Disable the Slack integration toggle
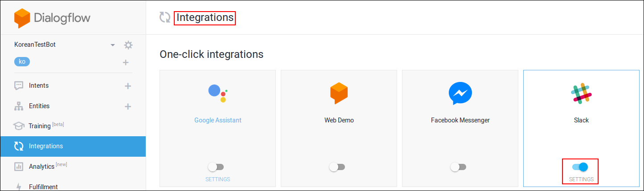Screen dimensions: 644x191 coord(580,167)
